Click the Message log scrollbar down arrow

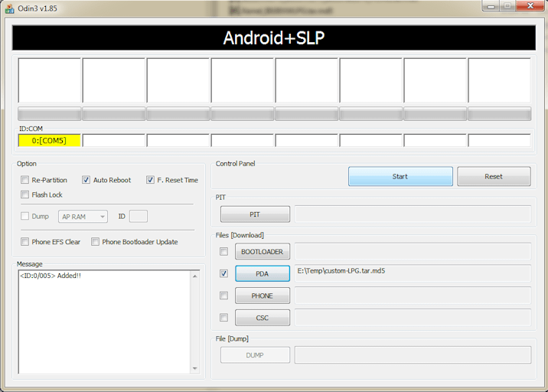194,368
